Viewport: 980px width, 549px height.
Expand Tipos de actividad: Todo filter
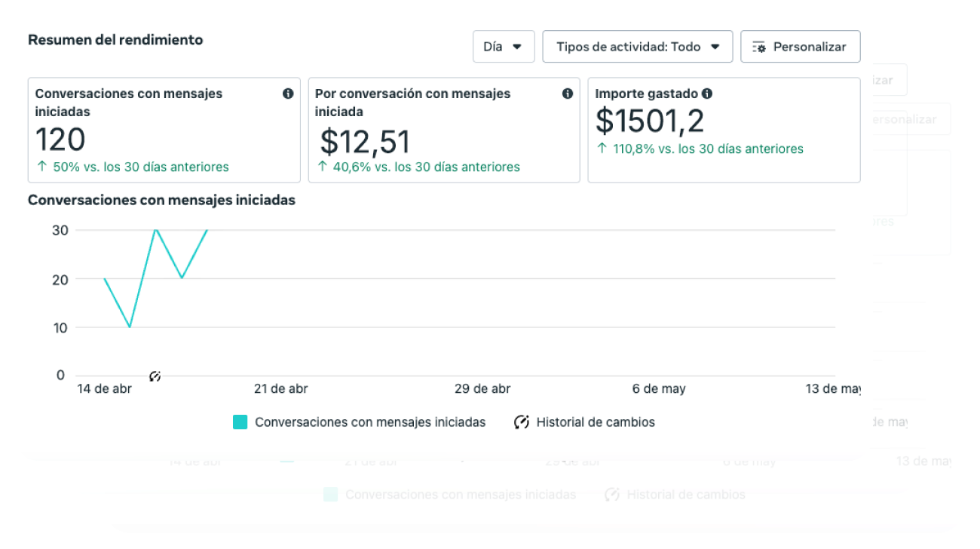[x=637, y=46]
